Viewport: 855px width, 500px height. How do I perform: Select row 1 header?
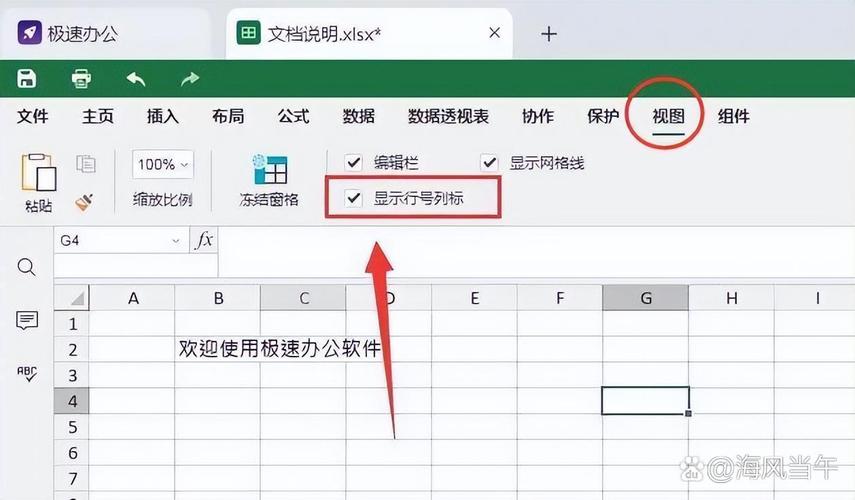click(x=72, y=324)
